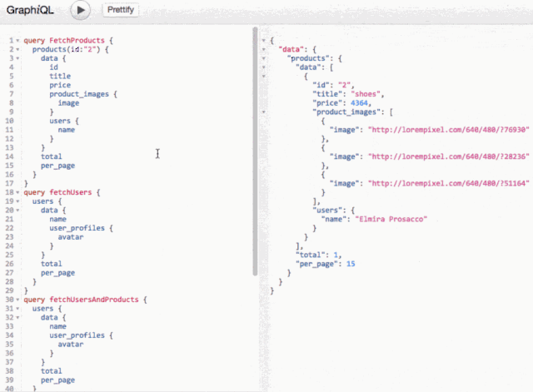This screenshot has height=392, width=533.
Task: Fold the data block arrow on line 32
Action: pyautogui.click(x=17, y=318)
